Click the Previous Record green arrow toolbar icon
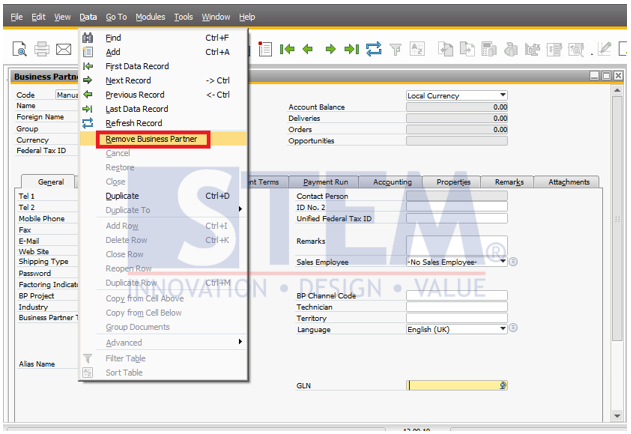The width and height of the screenshot is (631, 434). [x=308, y=49]
